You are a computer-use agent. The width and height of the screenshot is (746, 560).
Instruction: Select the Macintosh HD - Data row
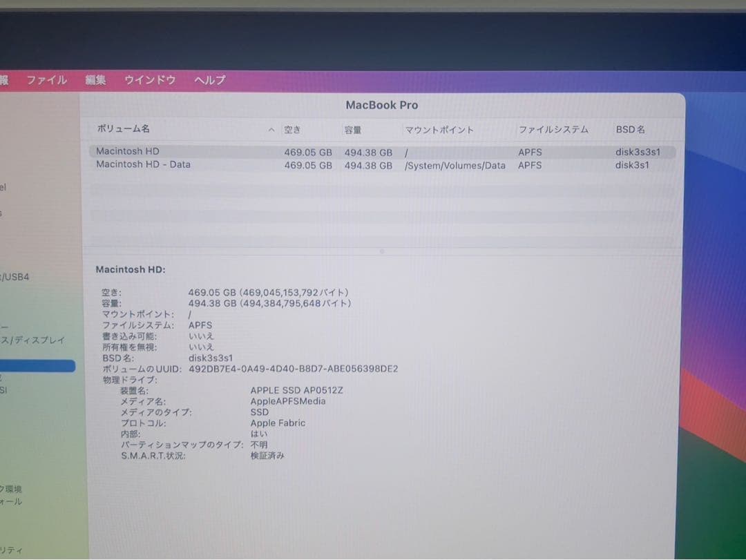point(276,164)
